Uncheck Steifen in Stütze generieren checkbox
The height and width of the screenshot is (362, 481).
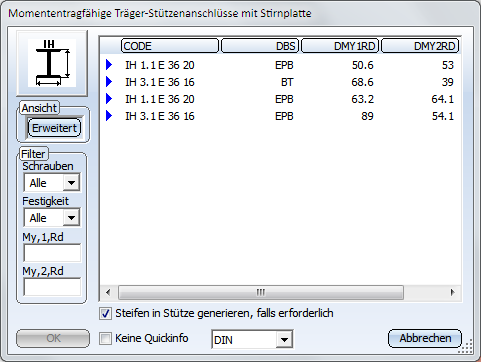tap(105, 314)
